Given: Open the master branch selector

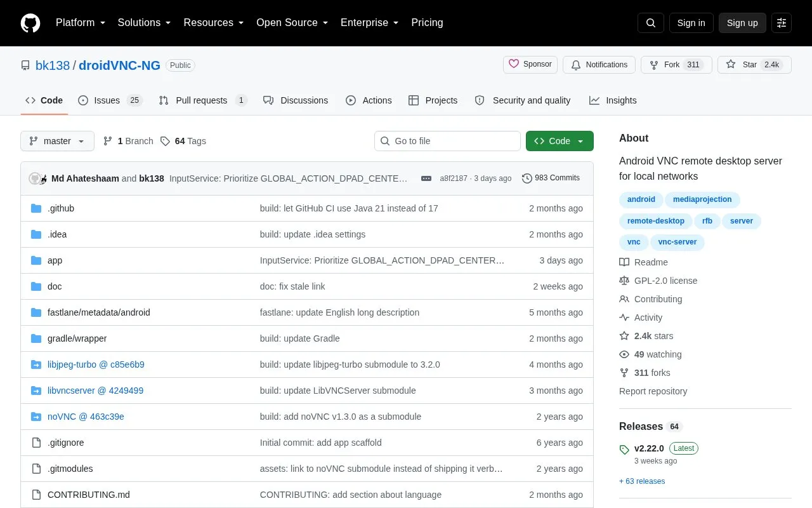Looking at the screenshot, I should point(58,141).
